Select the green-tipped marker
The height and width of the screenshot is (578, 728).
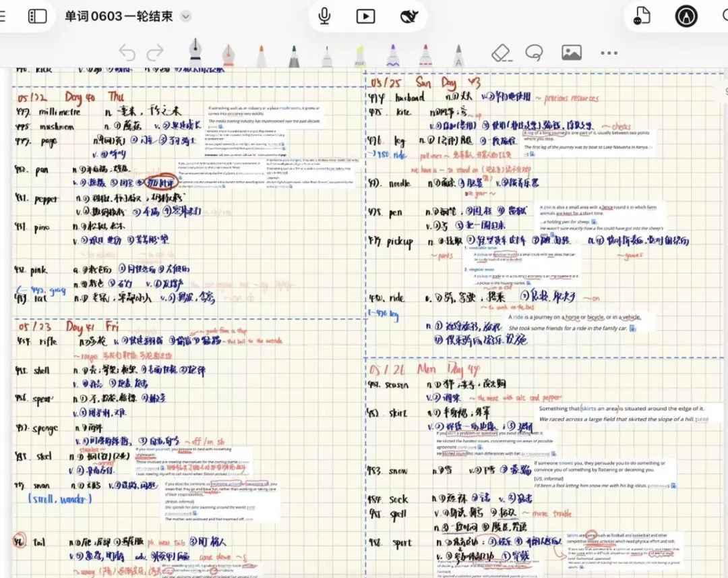(x=294, y=56)
